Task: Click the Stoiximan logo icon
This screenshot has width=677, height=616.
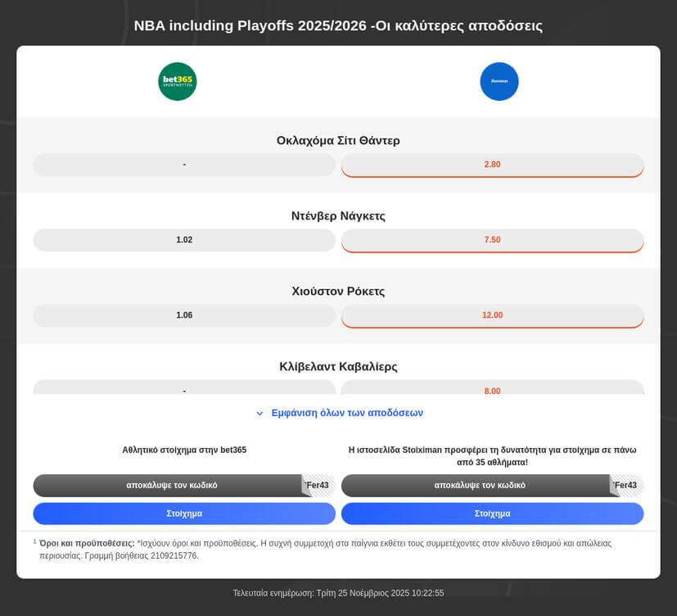Action: [499, 82]
